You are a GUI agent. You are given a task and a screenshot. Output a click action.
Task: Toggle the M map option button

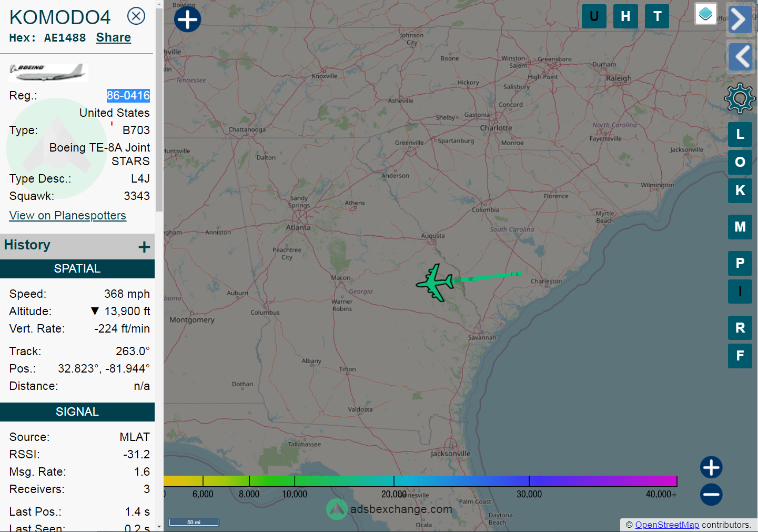tap(740, 227)
